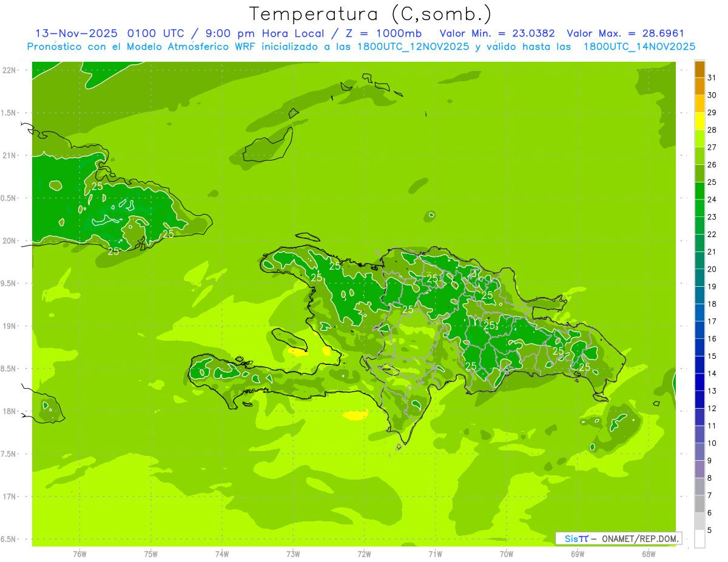728x562 pixels.
Task: Click the "18N" latitude label
Action: [x=10, y=412]
